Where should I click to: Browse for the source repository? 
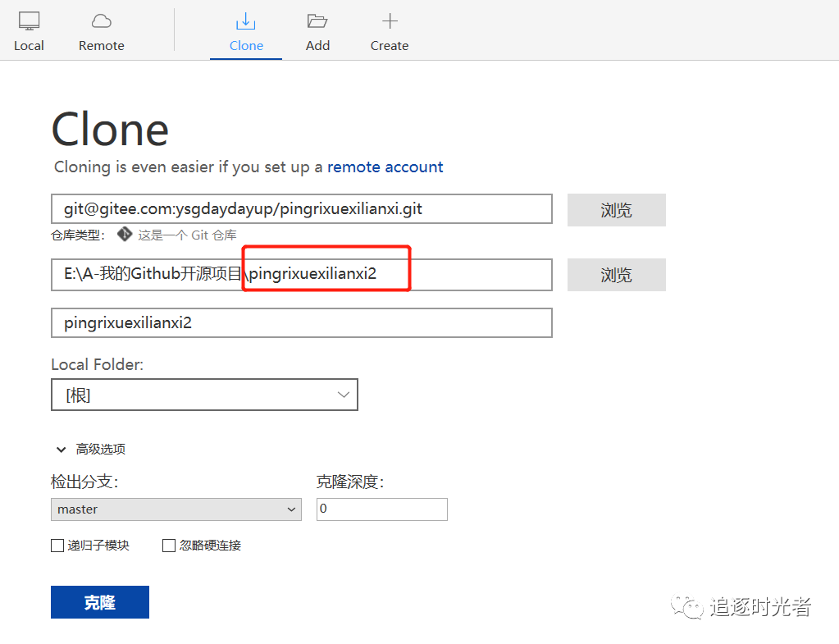coord(617,210)
